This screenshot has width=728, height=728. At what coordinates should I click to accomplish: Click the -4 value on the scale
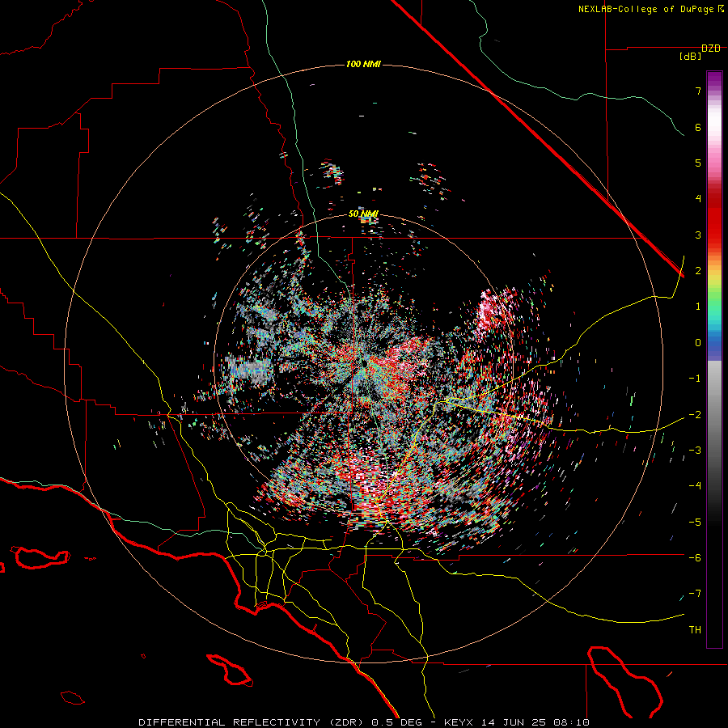tap(695, 486)
